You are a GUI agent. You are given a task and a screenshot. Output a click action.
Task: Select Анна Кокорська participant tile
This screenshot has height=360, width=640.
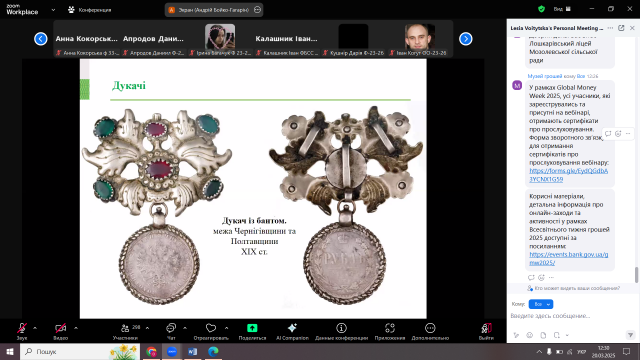87,39
